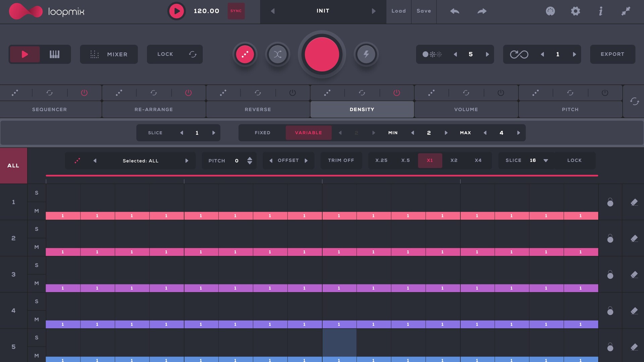Viewport: 644px width, 362px height.
Task: Click the info icon in header
Action: click(600, 11)
